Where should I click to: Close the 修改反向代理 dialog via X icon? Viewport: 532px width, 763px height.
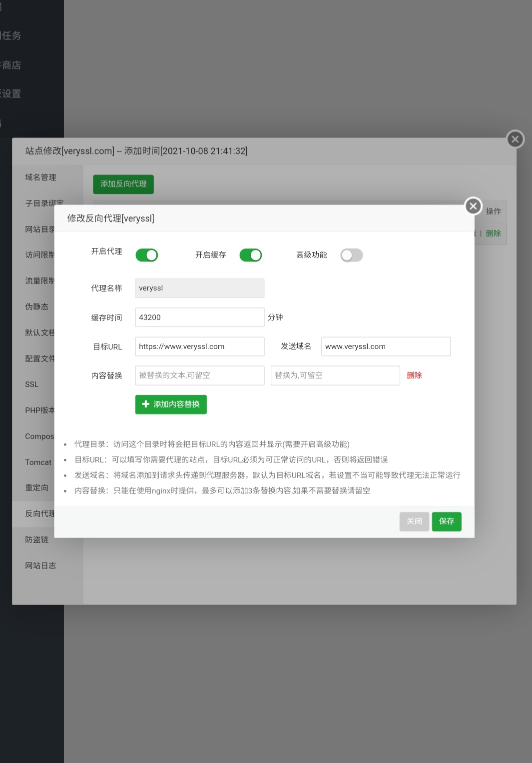click(473, 206)
